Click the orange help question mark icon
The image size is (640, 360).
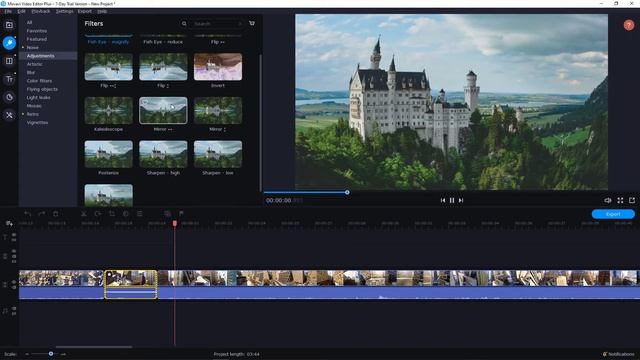tap(629, 25)
